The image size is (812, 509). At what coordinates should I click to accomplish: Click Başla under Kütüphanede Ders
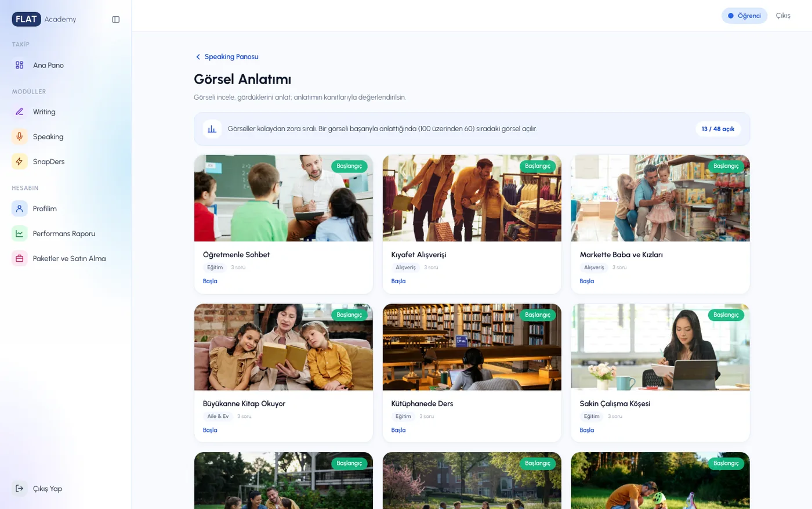(398, 430)
